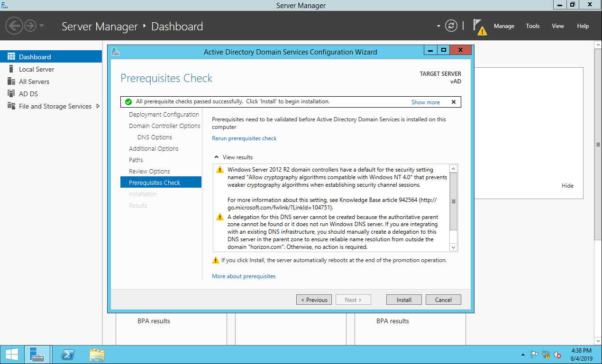Expand File and Storage Services arrow
Viewport: 602px width, 364px height.
pos(98,106)
